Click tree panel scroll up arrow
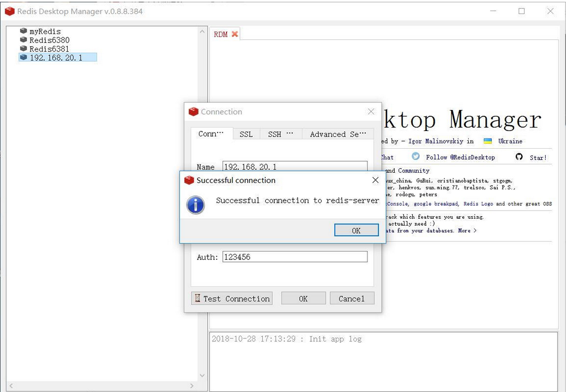This screenshot has height=392, width=571. tap(202, 32)
